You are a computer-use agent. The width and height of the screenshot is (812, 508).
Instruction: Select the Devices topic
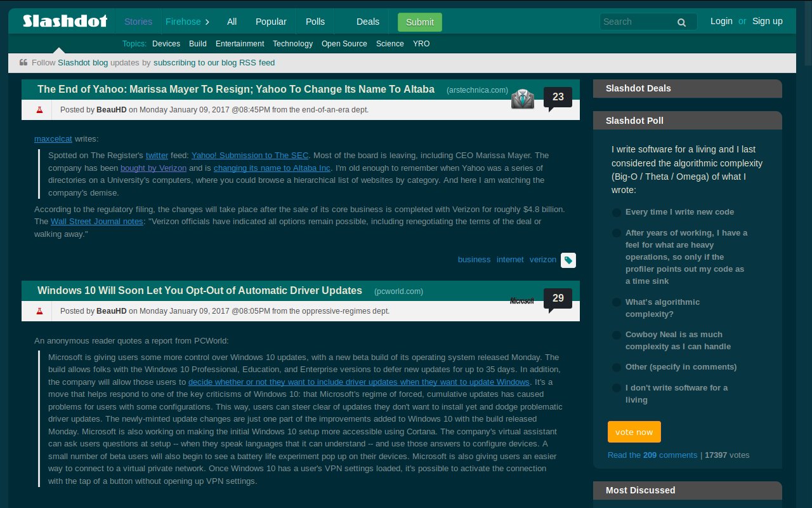(166, 44)
